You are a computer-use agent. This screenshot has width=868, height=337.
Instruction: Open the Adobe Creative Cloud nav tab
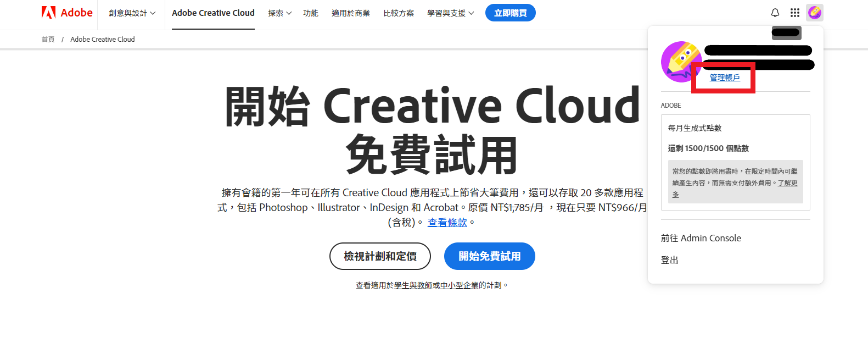point(213,13)
